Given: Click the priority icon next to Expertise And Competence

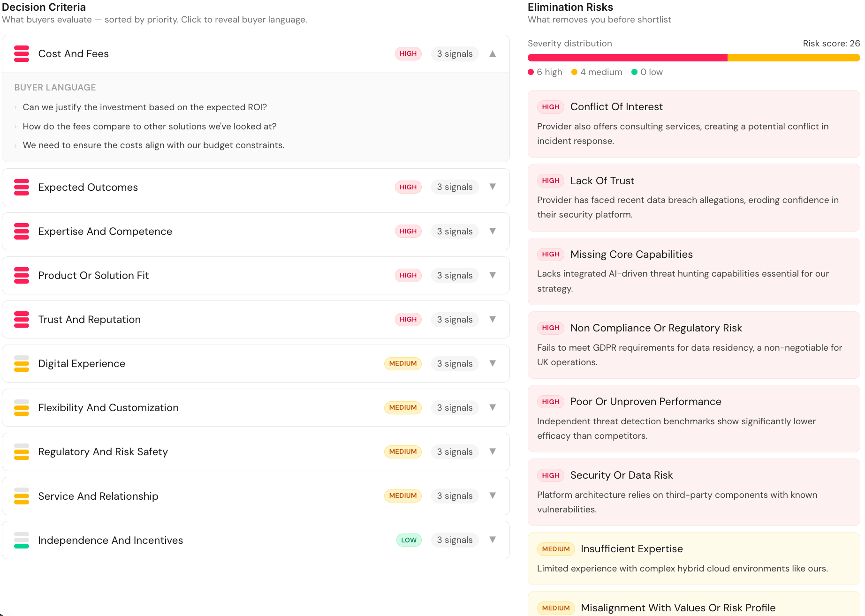Looking at the screenshot, I should coord(22,231).
